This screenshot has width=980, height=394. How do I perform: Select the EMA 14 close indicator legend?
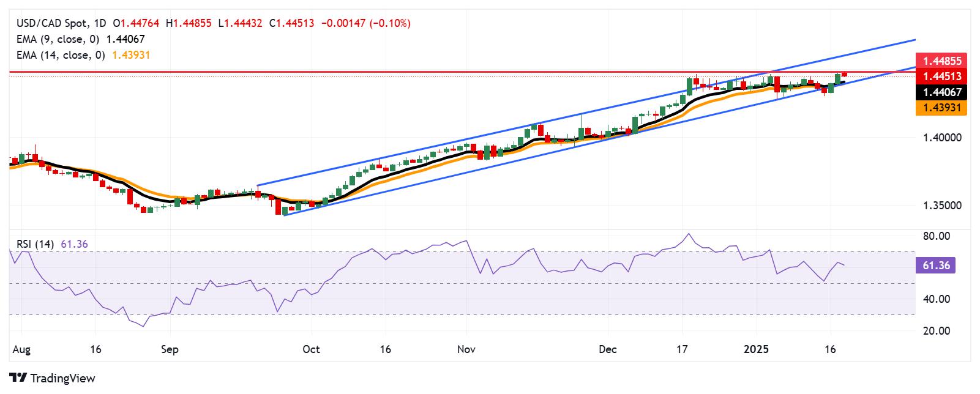click(81, 55)
